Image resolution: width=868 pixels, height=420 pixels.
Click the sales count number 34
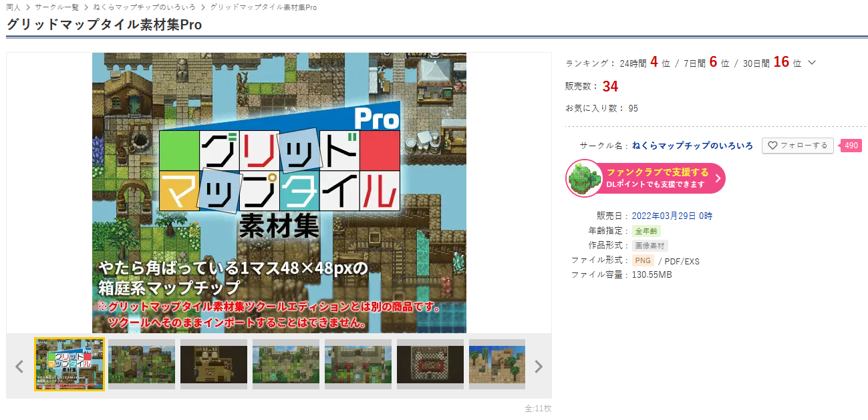(x=610, y=86)
